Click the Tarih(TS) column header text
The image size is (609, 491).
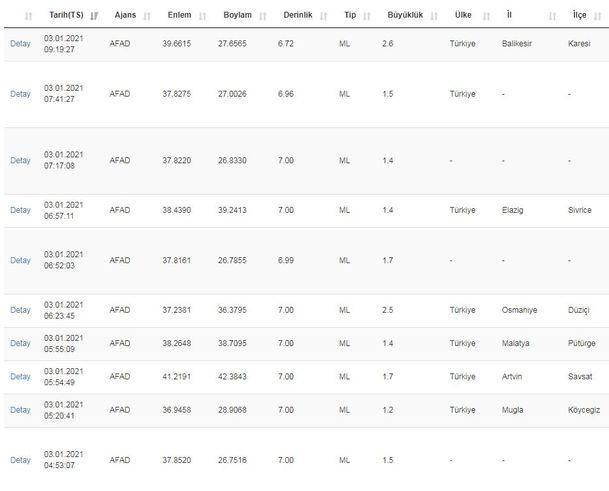click(x=66, y=16)
